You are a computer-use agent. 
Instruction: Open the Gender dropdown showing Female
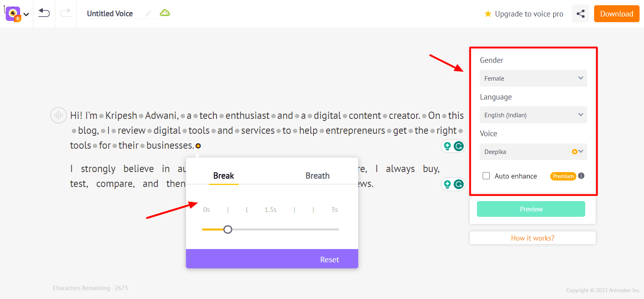533,78
